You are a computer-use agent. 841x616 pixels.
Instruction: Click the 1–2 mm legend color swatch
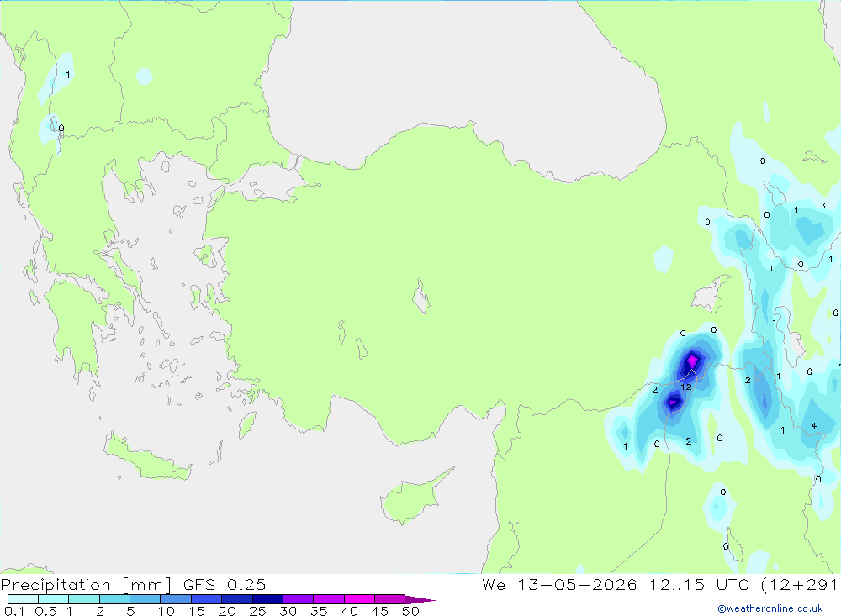point(83,599)
